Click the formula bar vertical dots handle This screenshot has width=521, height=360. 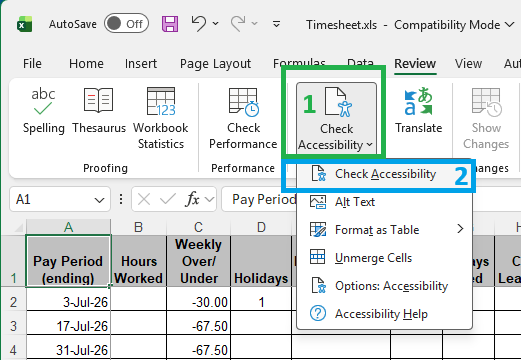click(x=121, y=199)
